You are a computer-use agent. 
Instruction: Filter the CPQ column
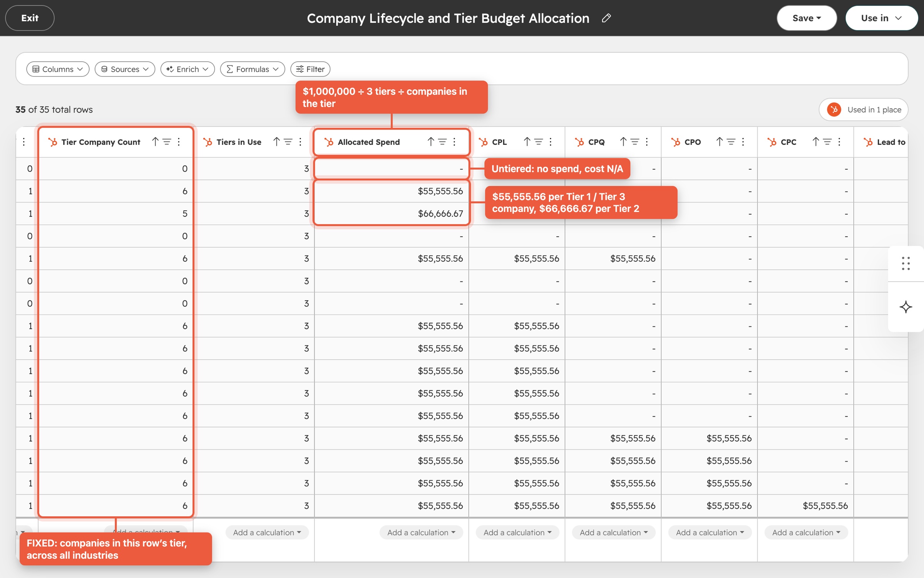click(x=635, y=142)
